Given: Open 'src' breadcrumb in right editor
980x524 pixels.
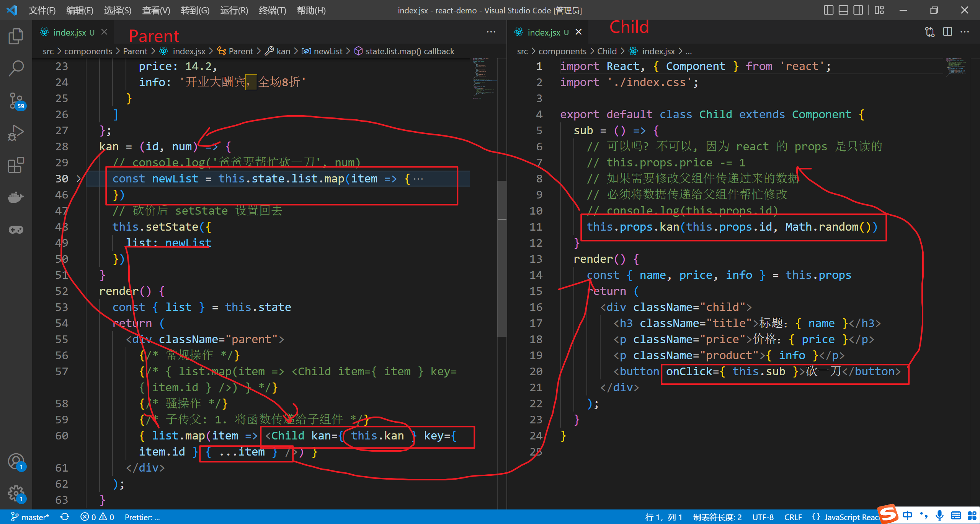Looking at the screenshot, I should click(x=522, y=51).
